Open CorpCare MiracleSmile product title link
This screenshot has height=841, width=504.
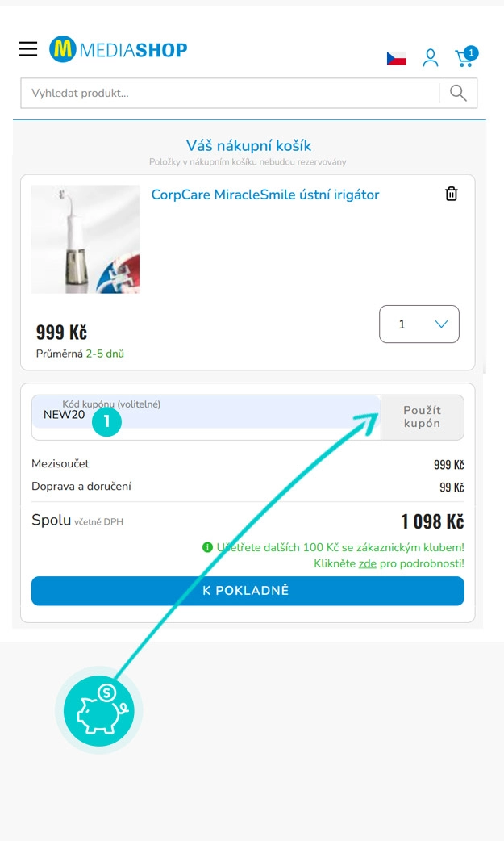264,195
